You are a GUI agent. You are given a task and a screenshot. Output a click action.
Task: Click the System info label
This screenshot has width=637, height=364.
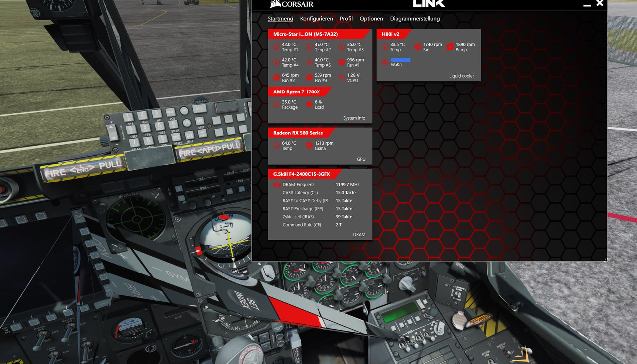(354, 118)
